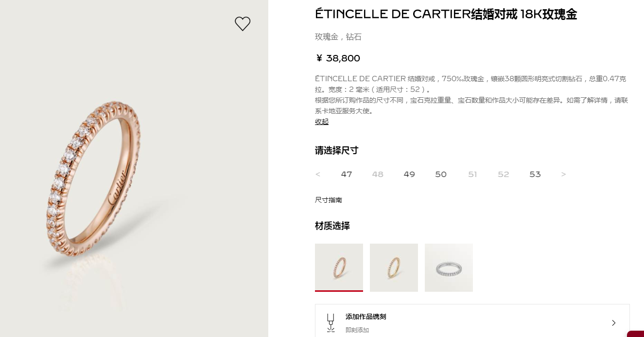Select ring size 47
Image resolution: width=644 pixels, height=337 pixels.
tap(347, 174)
